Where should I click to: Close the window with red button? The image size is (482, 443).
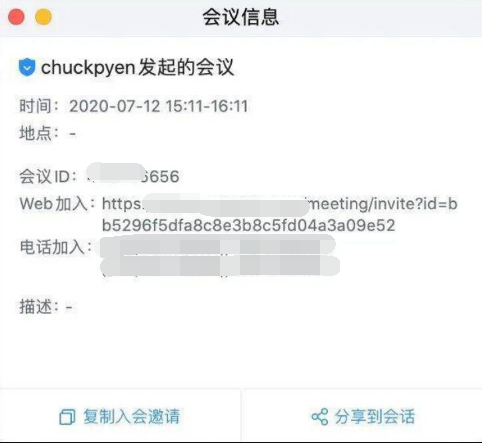[16, 17]
